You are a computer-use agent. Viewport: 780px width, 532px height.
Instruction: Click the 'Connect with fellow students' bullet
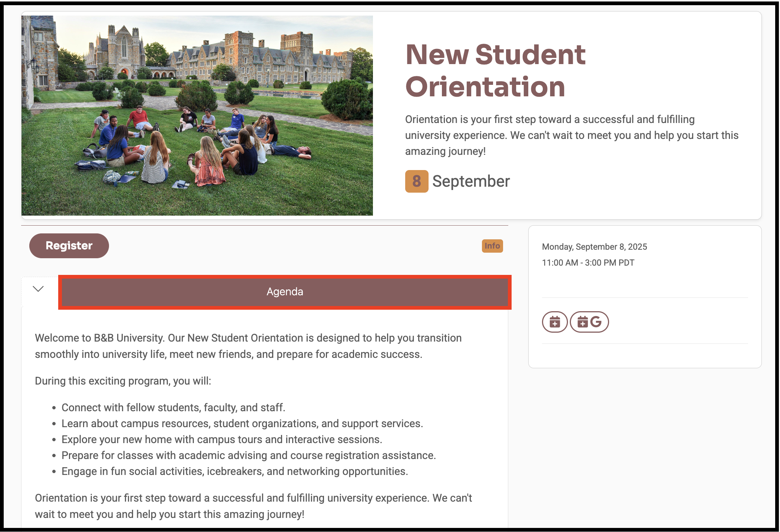pyautogui.click(x=173, y=408)
